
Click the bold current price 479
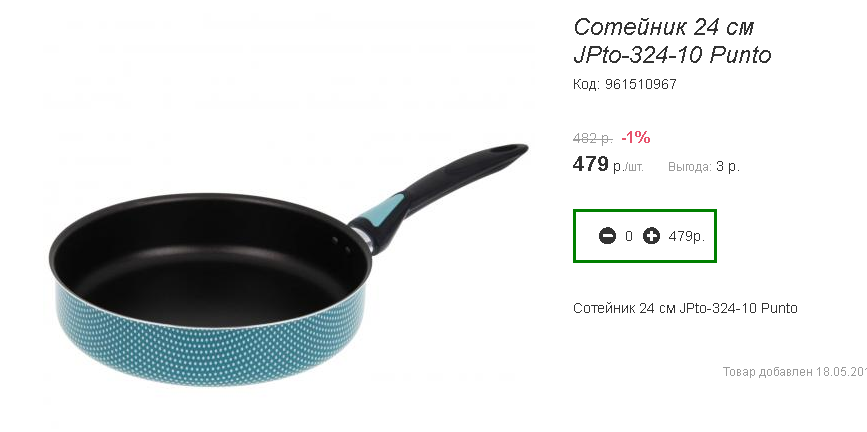point(591,164)
